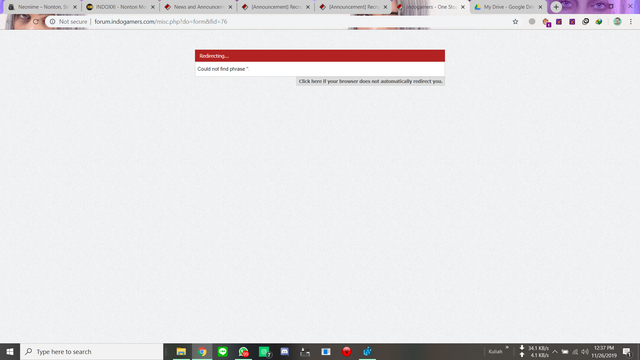Screen dimensions: 640x360
Task: Select the Indogamers - One Stop tab
Action: tap(431, 7)
